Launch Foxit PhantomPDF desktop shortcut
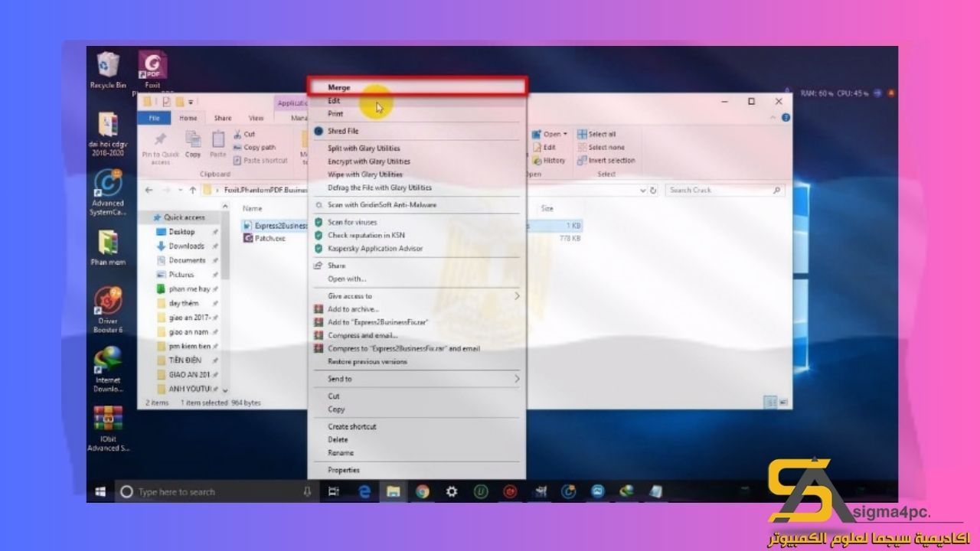 (x=152, y=70)
